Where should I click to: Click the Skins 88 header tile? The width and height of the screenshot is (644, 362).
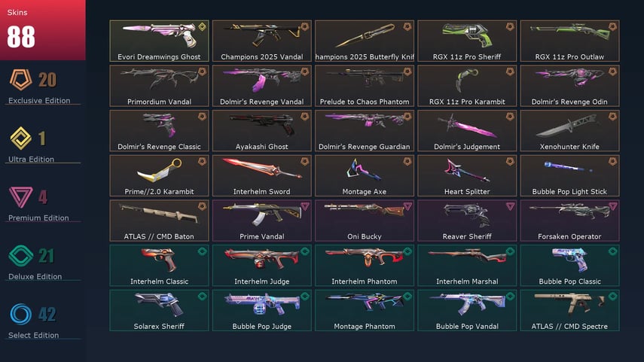point(43,30)
